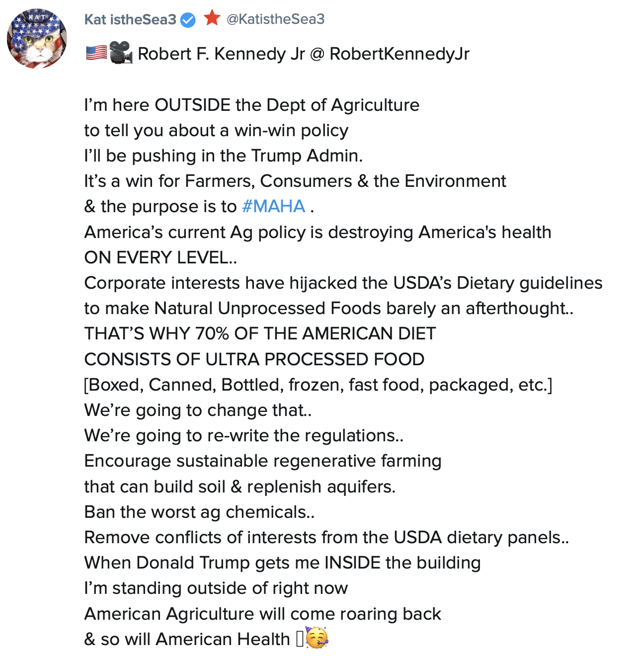The image size is (644, 656).
Task: Click the blue verified checkmark badge
Action: coord(187,20)
